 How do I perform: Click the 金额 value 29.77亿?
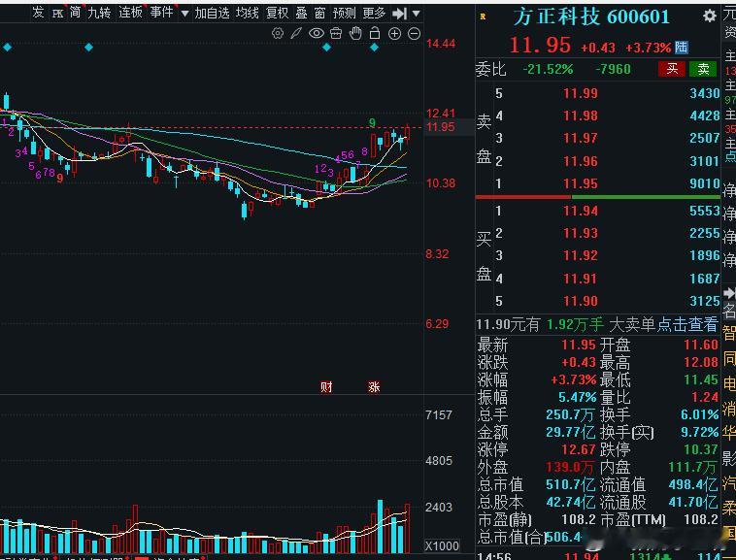pos(570,432)
